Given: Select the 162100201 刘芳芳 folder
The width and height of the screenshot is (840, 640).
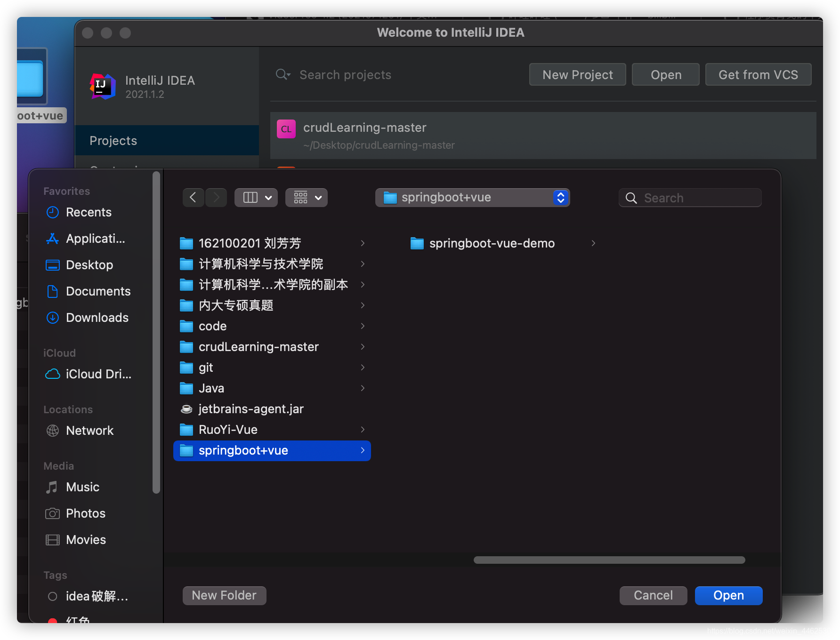Looking at the screenshot, I should click(x=272, y=243).
